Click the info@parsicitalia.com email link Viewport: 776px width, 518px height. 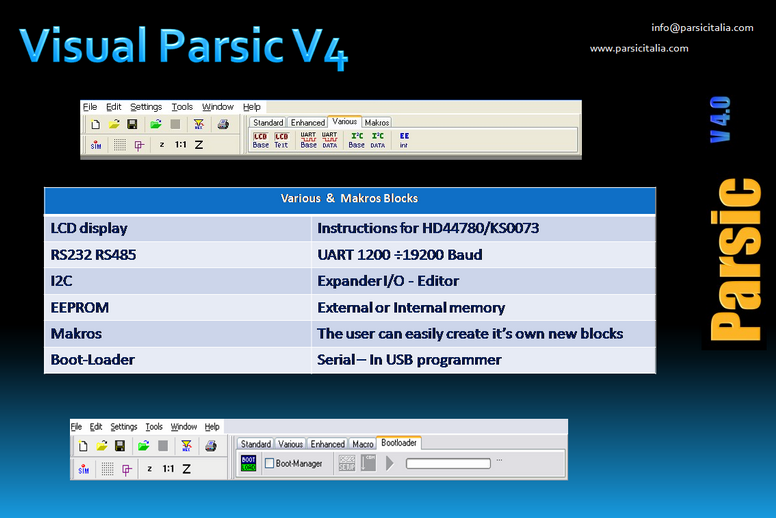702,28
